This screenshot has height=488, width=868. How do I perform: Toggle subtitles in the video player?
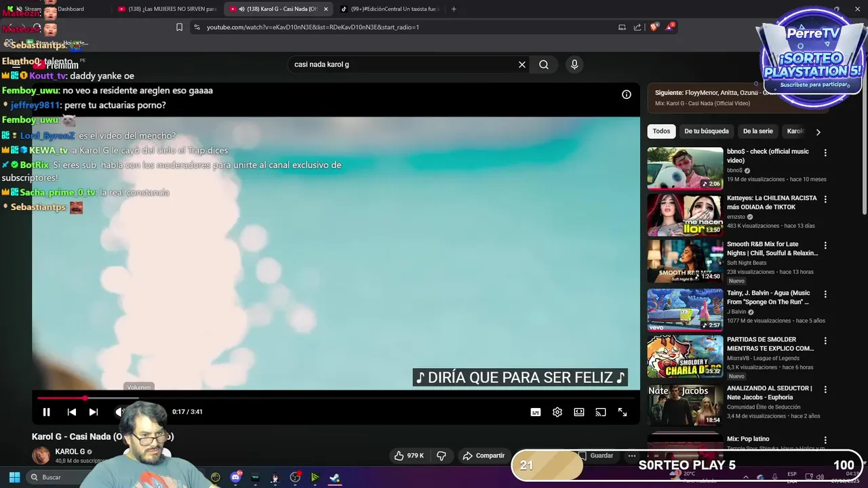click(536, 412)
